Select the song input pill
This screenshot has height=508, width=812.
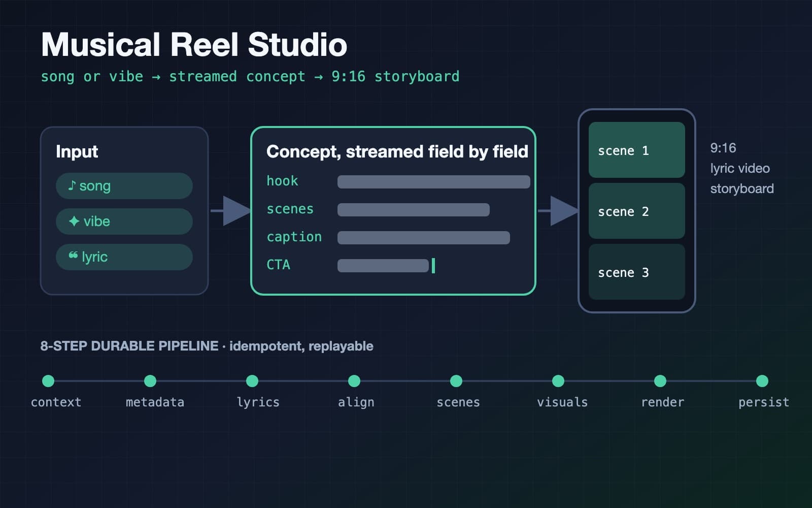tap(124, 186)
